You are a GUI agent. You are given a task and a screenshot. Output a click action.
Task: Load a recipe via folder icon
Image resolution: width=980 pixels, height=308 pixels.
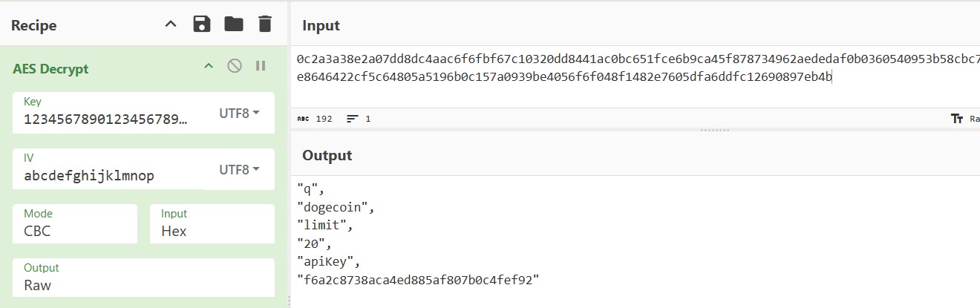tap(234, 24)
